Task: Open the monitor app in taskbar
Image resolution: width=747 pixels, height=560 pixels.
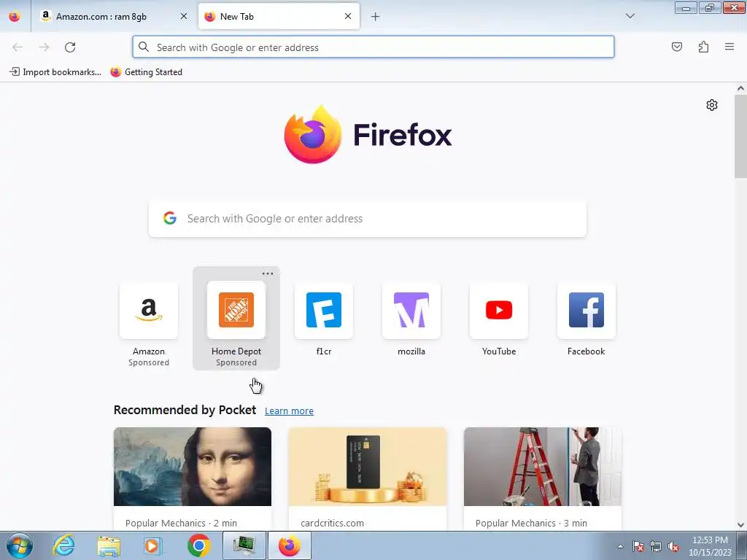Action: 244,545
